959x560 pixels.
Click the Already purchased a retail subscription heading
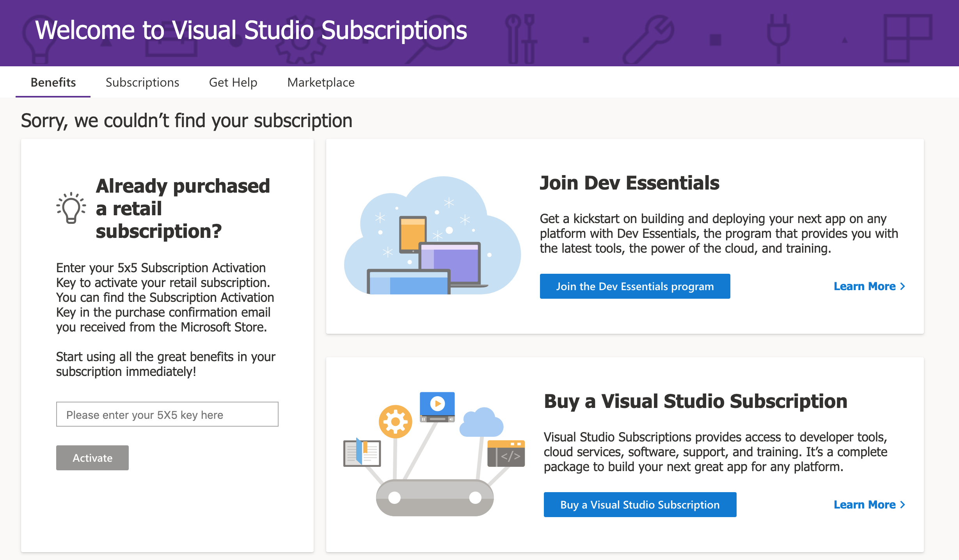[x=183, y=208]
